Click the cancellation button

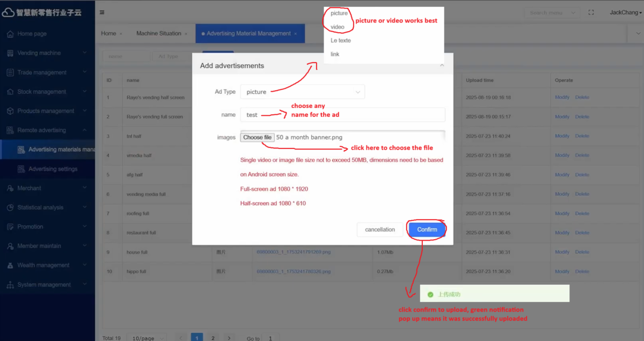click(x=379, y=229)
